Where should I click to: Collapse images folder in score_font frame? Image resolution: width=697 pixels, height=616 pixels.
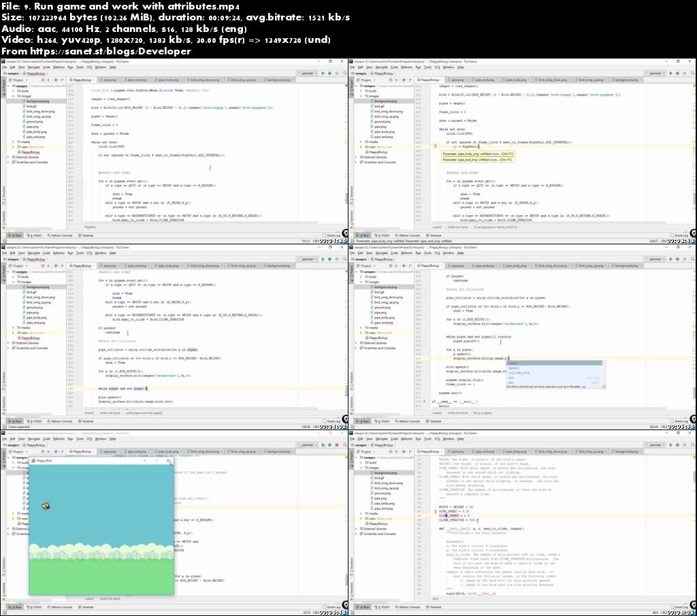click(x=14, y=96)
